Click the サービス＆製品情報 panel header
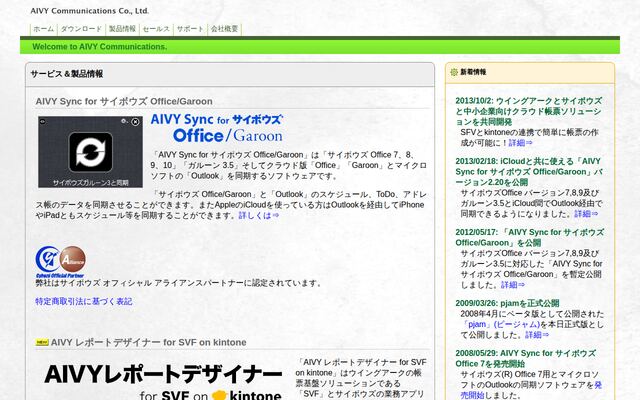 pyautogui.click(x=230, y=74)
